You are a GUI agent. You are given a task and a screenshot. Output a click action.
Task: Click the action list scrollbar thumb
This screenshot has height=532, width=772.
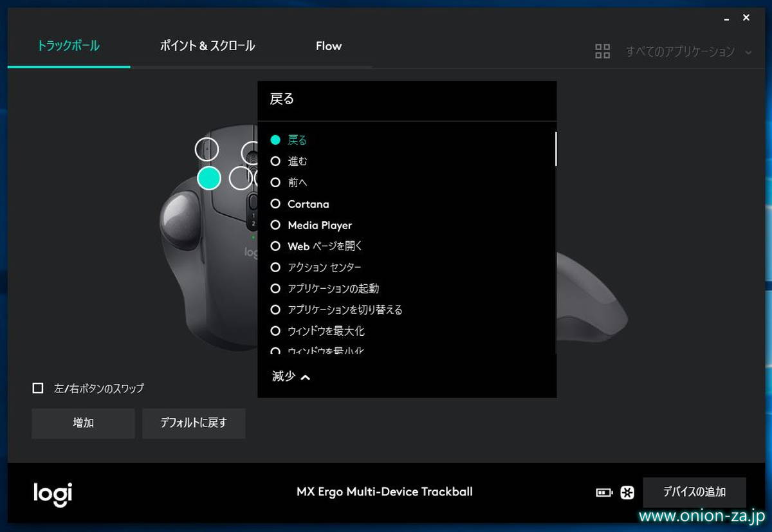(555, 149)
